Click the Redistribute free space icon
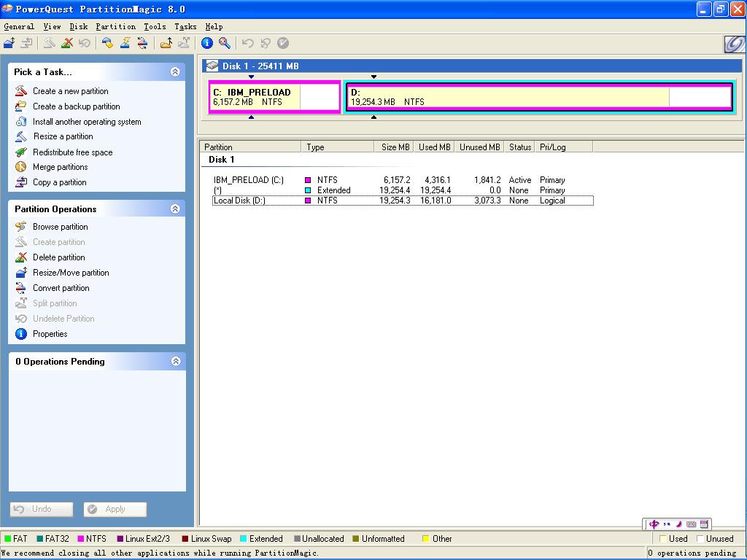747x560 pixels. click(21, 152)
